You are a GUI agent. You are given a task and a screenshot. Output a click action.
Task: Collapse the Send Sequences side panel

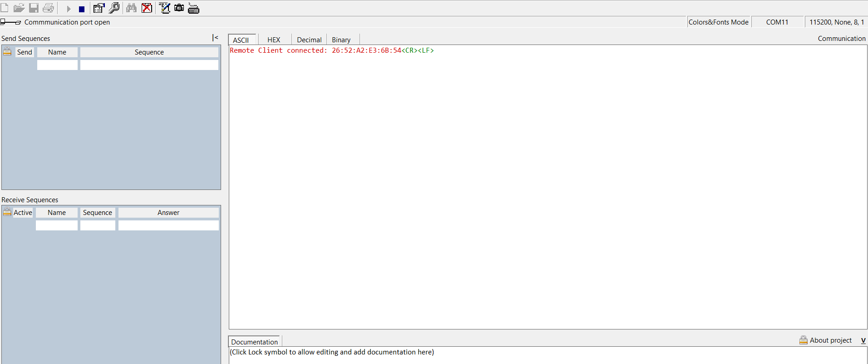pos(215,38)
